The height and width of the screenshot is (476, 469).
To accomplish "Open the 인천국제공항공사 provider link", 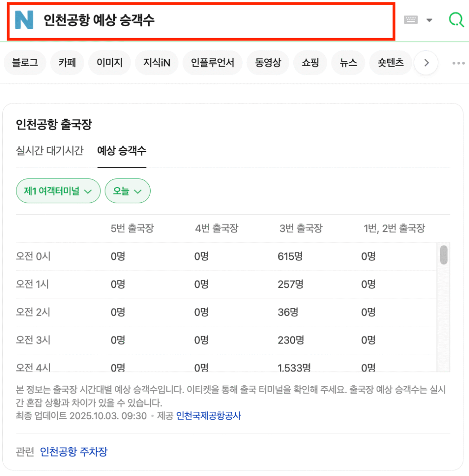I will click(209, 416).
